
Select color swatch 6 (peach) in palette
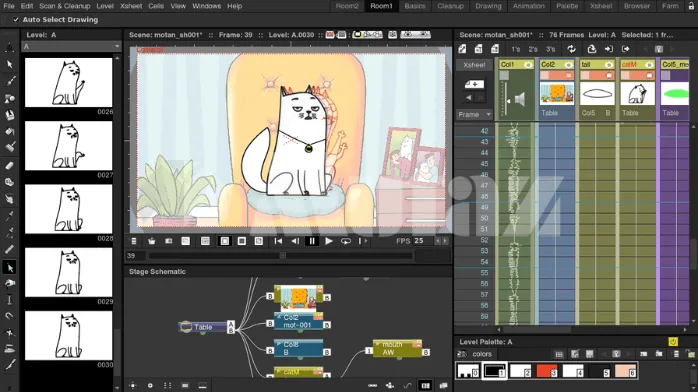click(625, 371)
